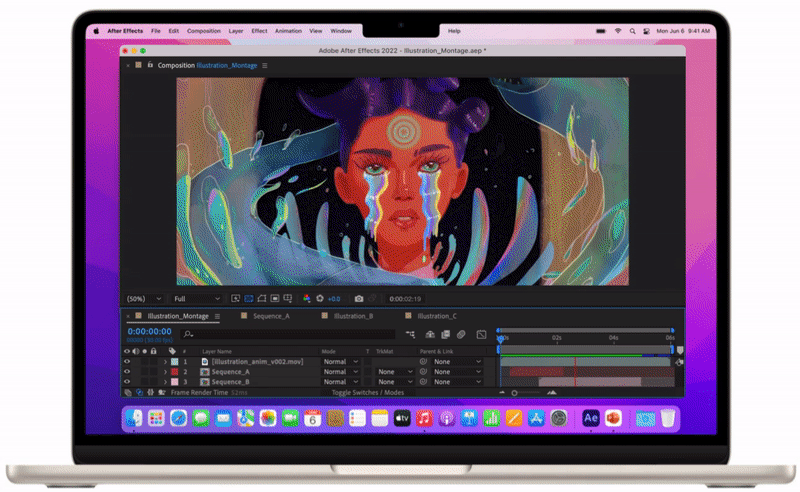Viewport: 800px width, 492px height.
Task: Open the Effect menu
Action: [259, 31]
